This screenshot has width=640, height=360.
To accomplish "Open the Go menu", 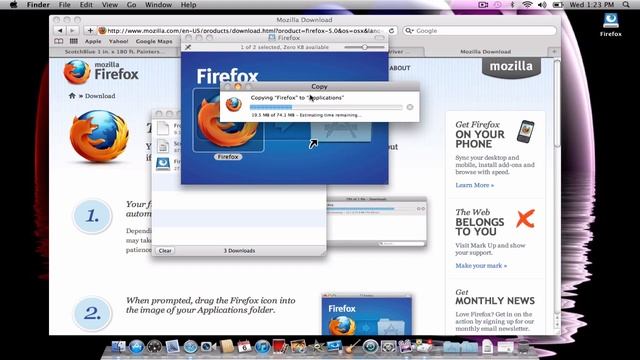I will [x=131, y=5].
